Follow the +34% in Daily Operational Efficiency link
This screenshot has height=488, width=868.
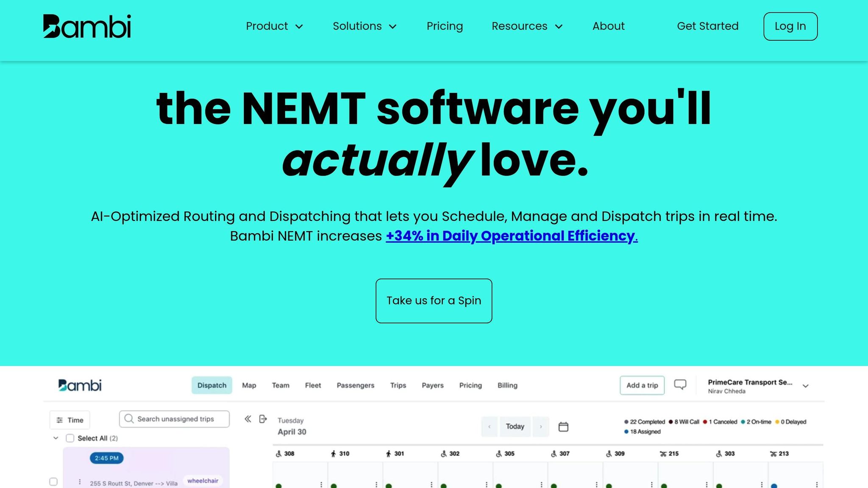pos(512,236)
